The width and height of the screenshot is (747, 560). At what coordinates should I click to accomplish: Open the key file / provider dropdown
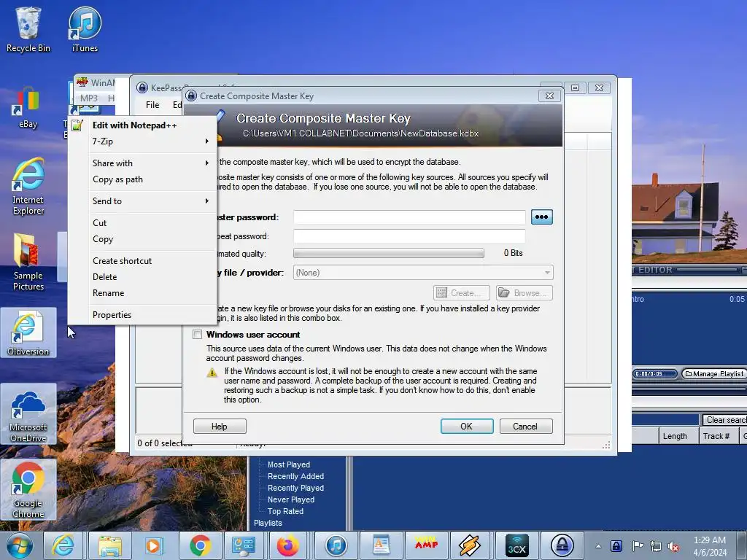coord(423,273)
